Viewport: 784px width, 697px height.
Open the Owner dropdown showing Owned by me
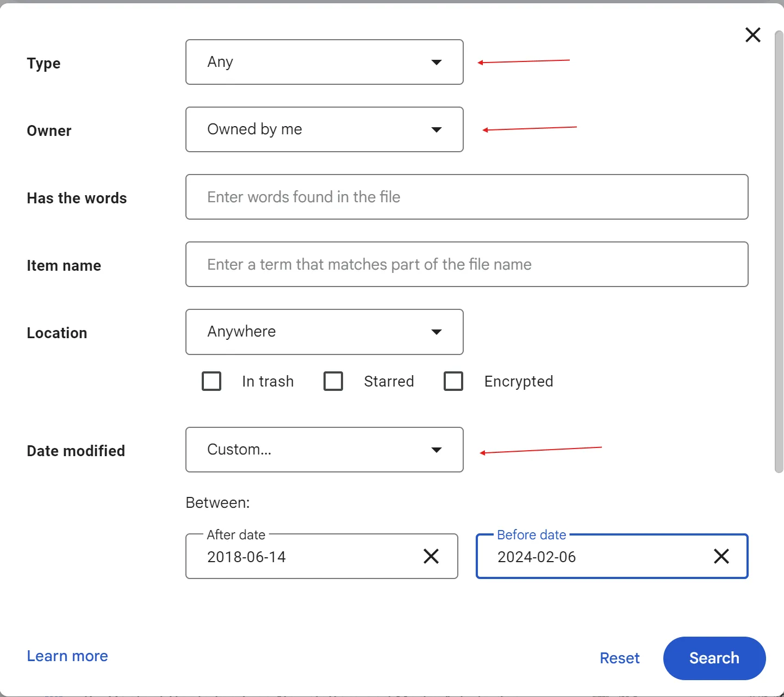(x=325, y=129)
